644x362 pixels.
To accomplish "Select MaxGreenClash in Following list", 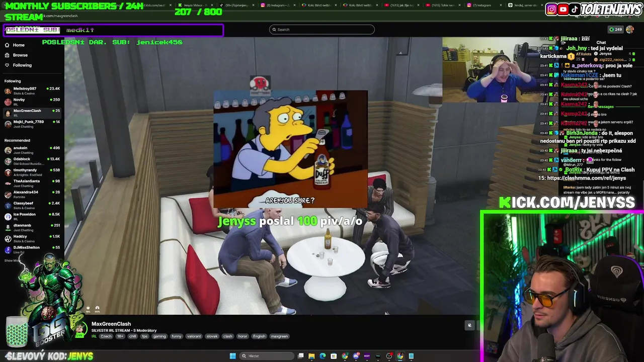I will [x=32, y=113].
